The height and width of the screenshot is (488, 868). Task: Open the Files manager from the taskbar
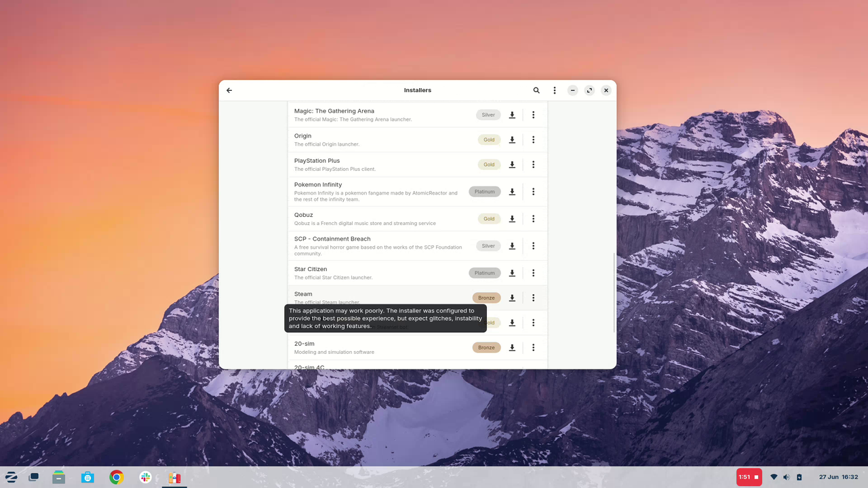pyautogui.click(x=59, y=477)
